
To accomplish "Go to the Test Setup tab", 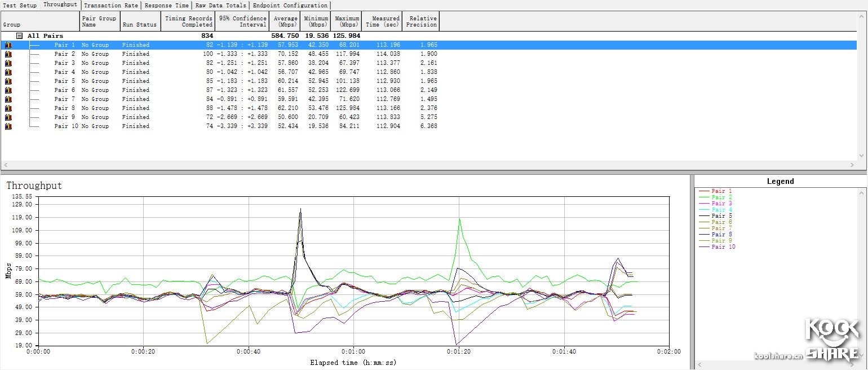I will (x=20, y=5).
